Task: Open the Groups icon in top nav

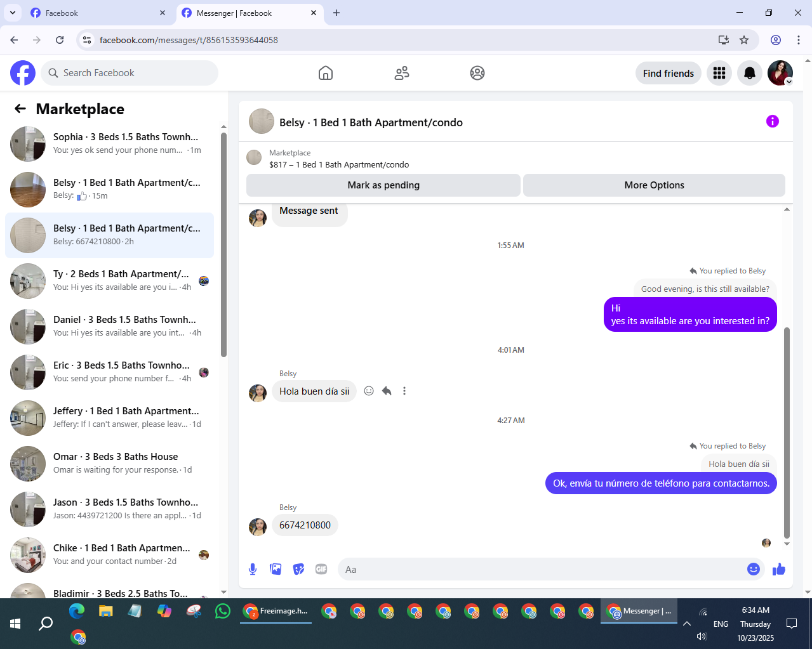Action: pyautogui.click(x=477, y=73)
